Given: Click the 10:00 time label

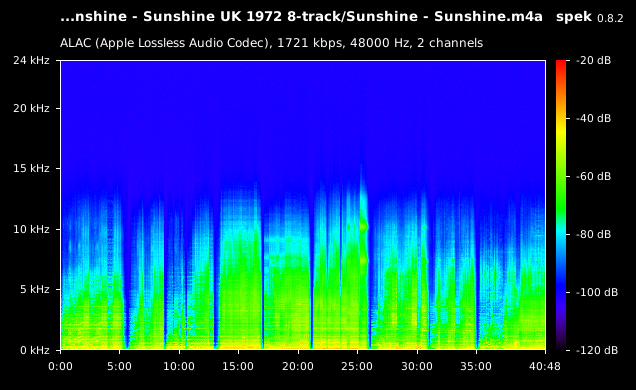Looking at the screenshot, I should click(x=179, y=366).
